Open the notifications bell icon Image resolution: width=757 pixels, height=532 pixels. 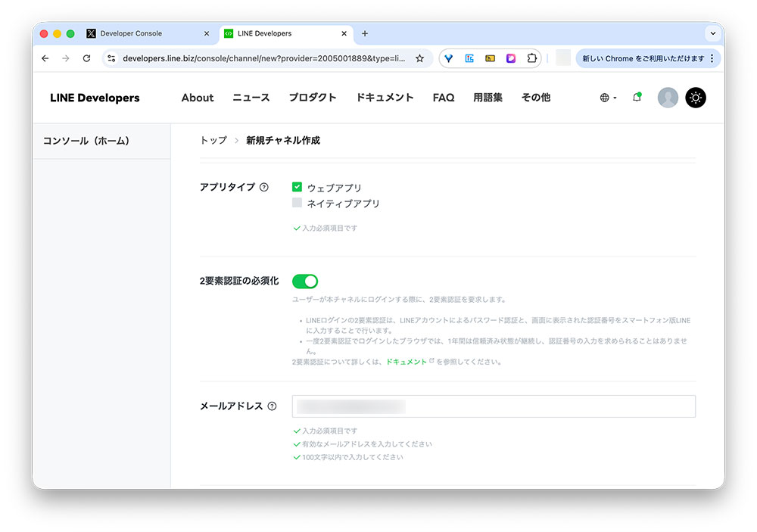[x=637, y=98]
